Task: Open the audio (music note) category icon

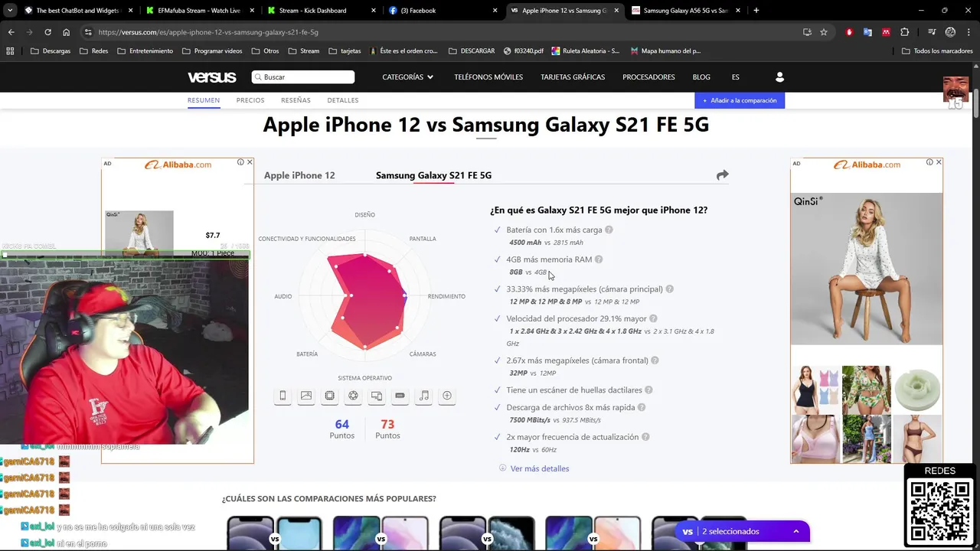Action: click(x=423, y=396)
